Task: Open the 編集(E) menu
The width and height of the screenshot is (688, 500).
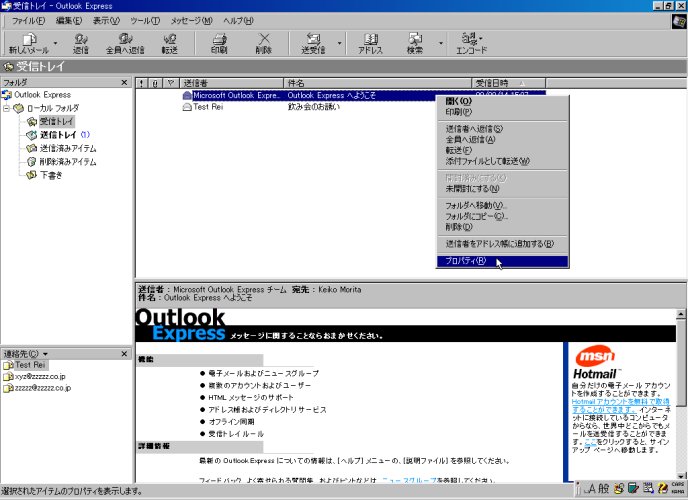Action: (x=69, y=21)
